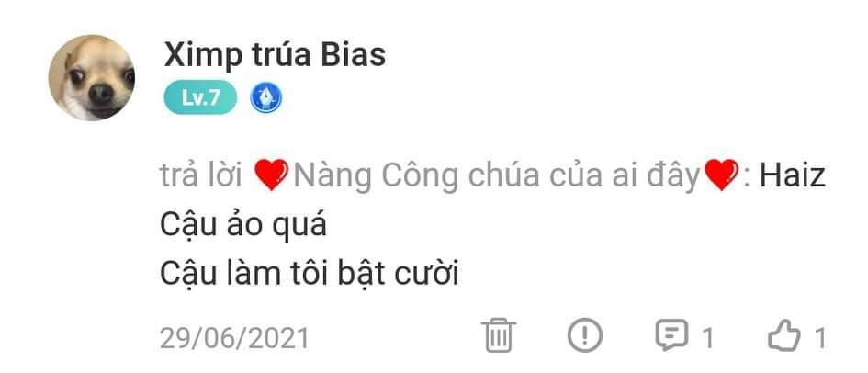Like the comment with thumbs-up icon
The image size is (868, 373).
click(784, 336)
